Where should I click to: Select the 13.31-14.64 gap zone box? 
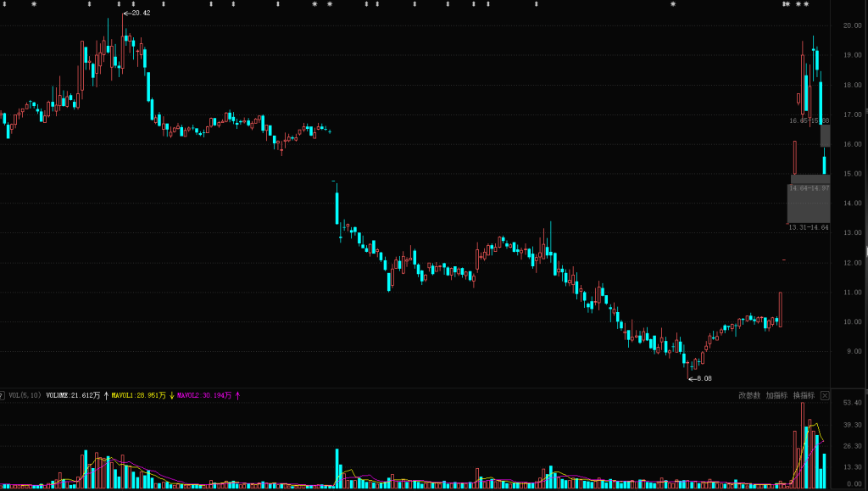coord(808,204)
